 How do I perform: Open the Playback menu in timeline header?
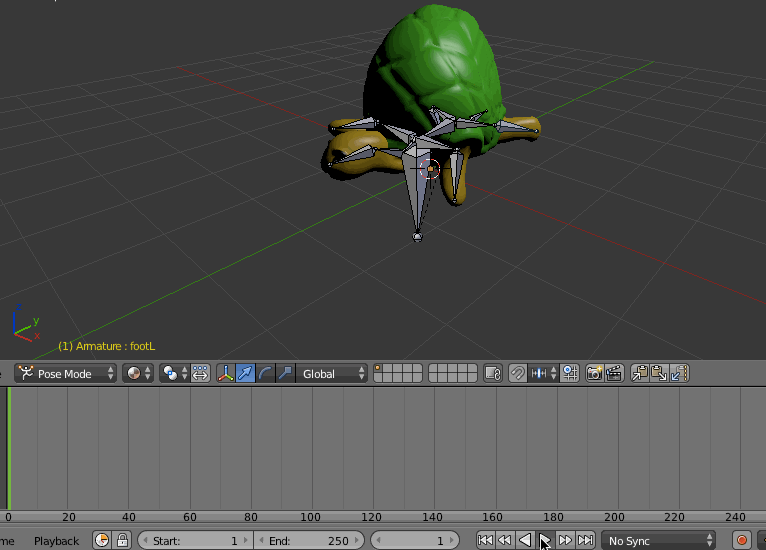[x=56, y=541]
